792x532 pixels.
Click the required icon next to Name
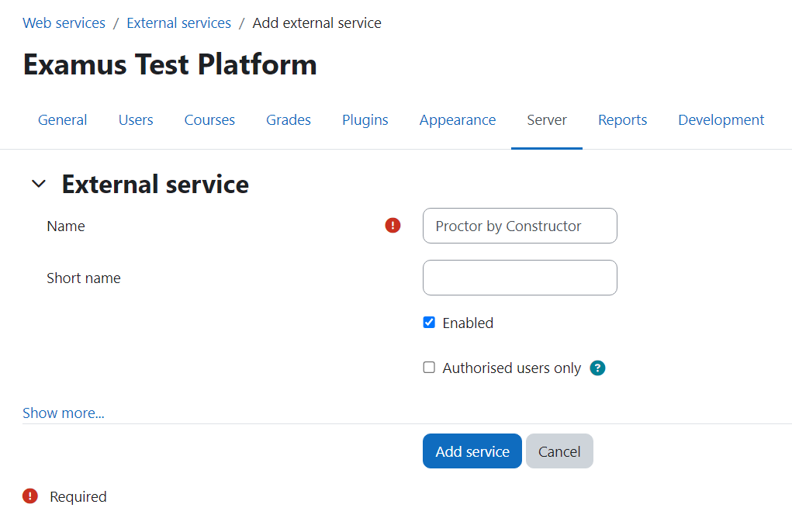coord(393,226)
